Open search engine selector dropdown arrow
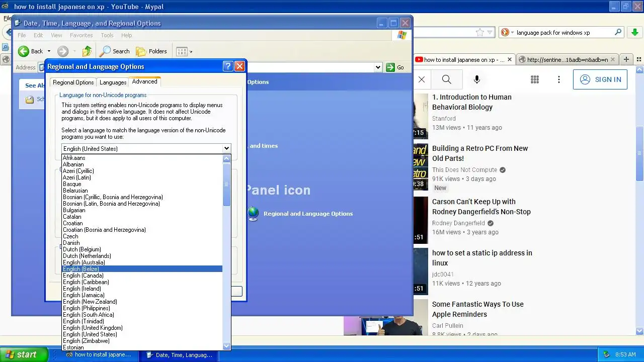 click(512, 32)
